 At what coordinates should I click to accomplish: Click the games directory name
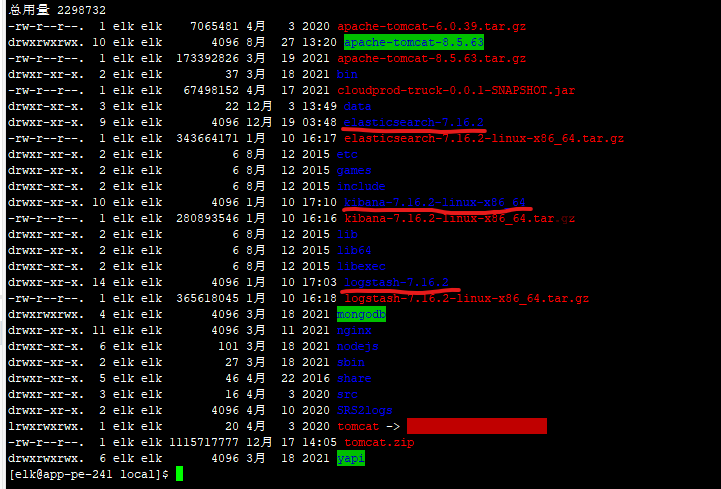point(354,170)
